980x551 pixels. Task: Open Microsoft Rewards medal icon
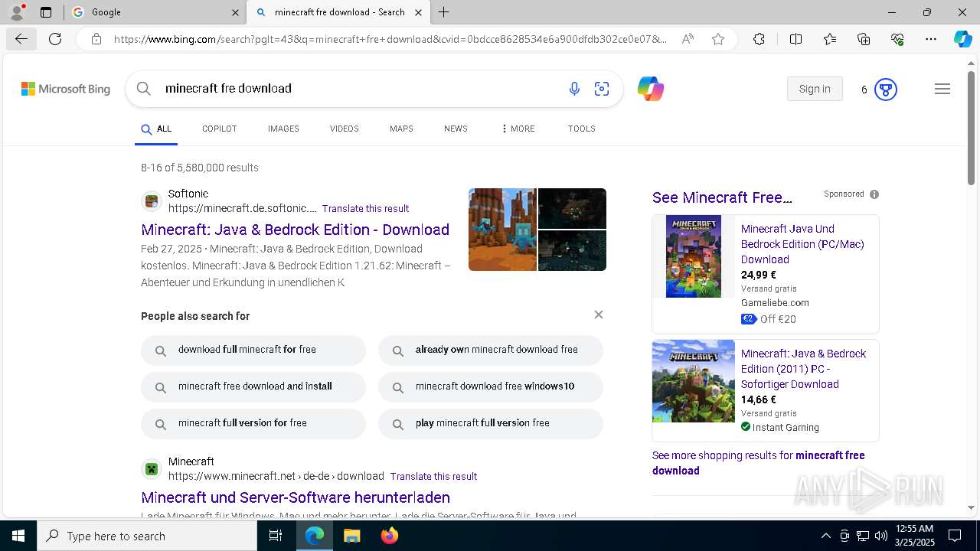[885, 90]
